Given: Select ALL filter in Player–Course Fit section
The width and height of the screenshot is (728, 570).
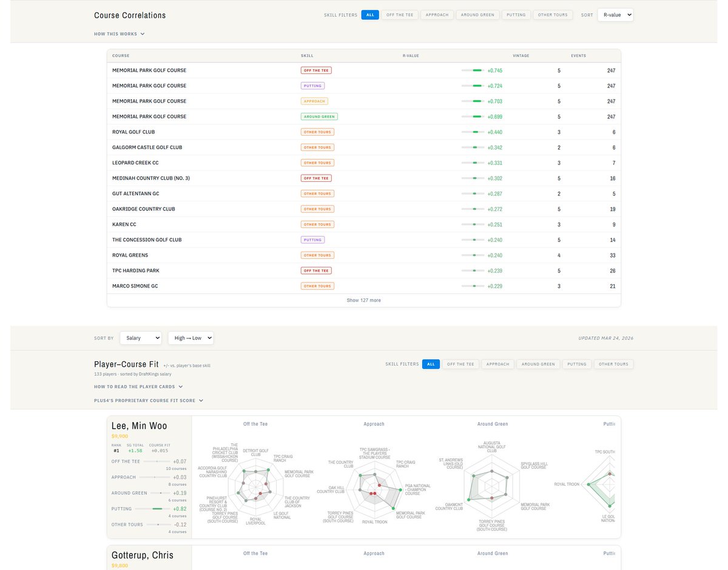Looking at the screenshot, I should (431, 364).
